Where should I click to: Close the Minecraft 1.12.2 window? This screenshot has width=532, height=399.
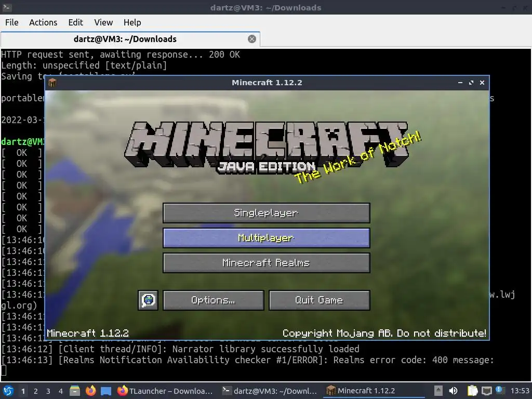482,83
